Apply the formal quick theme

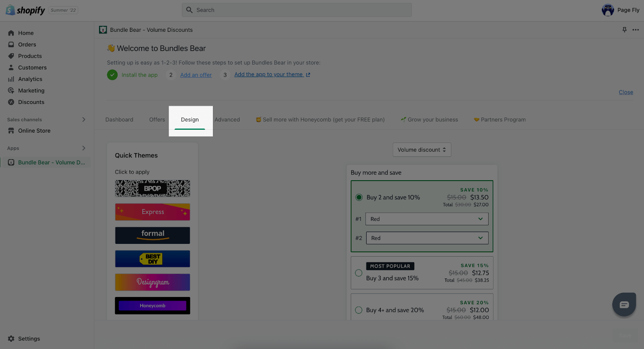tap(153, 235)
